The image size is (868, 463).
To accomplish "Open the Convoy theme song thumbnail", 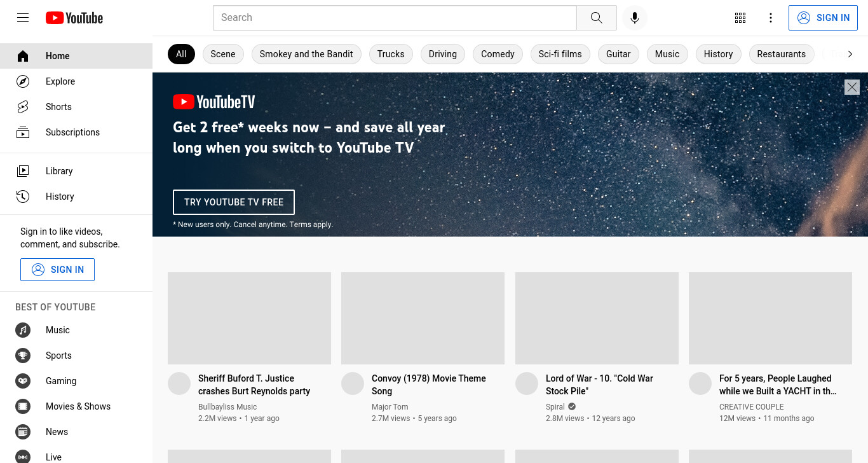I will 423,318.
